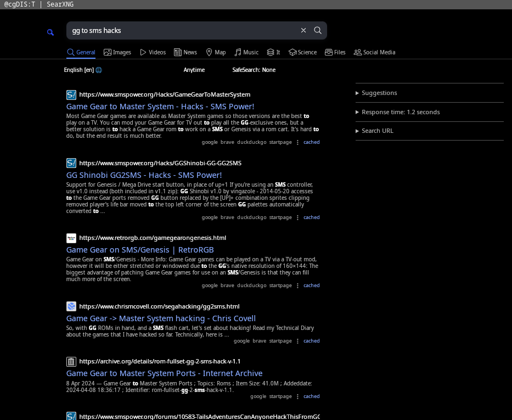Click the search query input field

[183, 30]
